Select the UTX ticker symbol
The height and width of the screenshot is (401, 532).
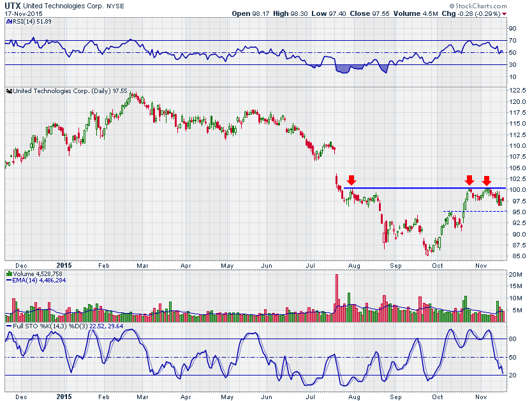(x=13, y=6)
